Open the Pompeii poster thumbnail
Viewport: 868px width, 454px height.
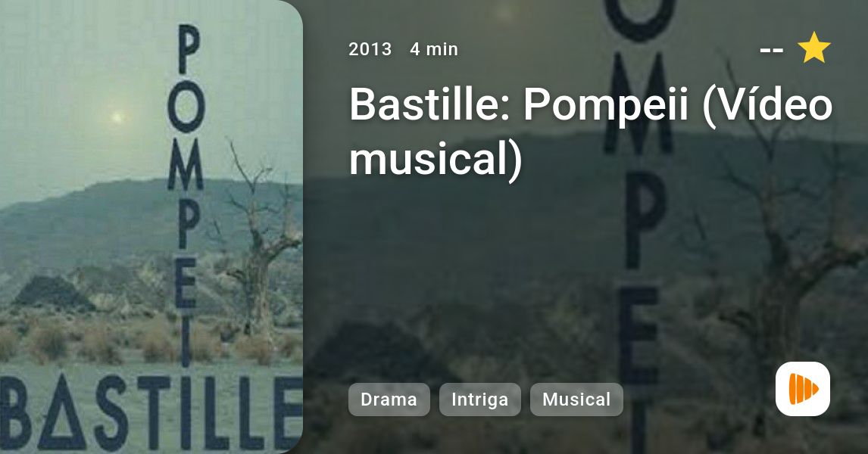pyautogui.click(x=151, y=227)
